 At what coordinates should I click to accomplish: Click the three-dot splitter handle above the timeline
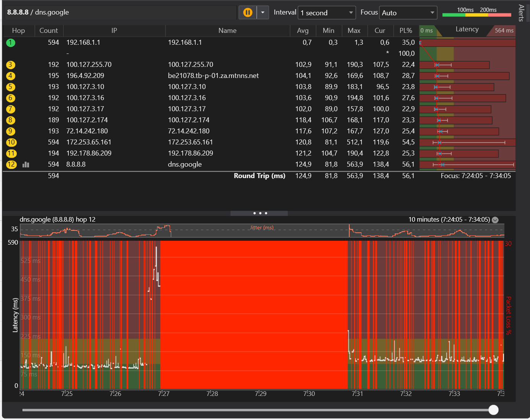coord(260,213)
